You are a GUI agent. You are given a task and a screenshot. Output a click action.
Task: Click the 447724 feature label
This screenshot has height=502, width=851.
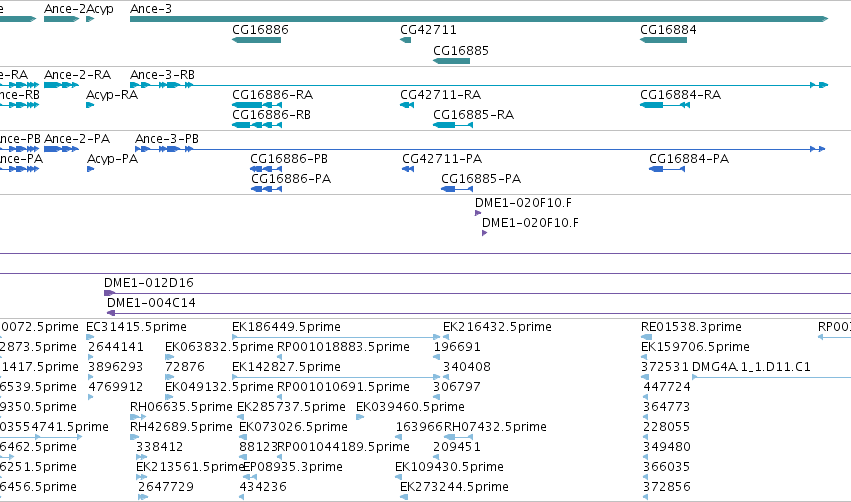click(x=666, y=387)
